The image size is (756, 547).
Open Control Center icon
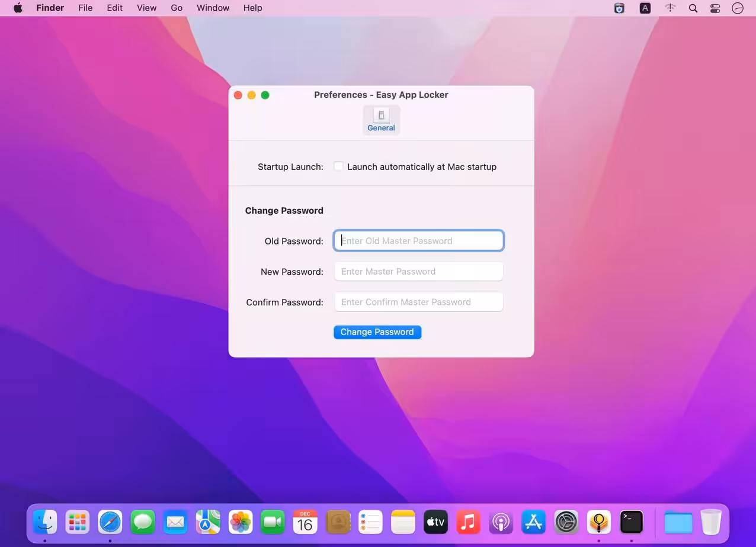pos(715,8)
